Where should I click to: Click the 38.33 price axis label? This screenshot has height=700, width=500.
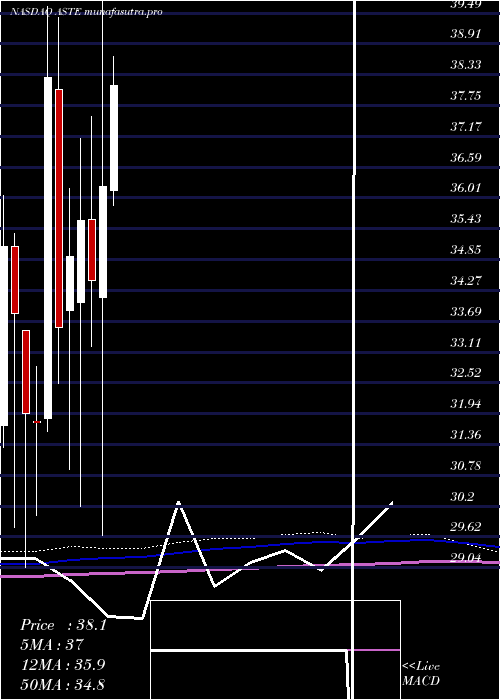pos(466,65)
